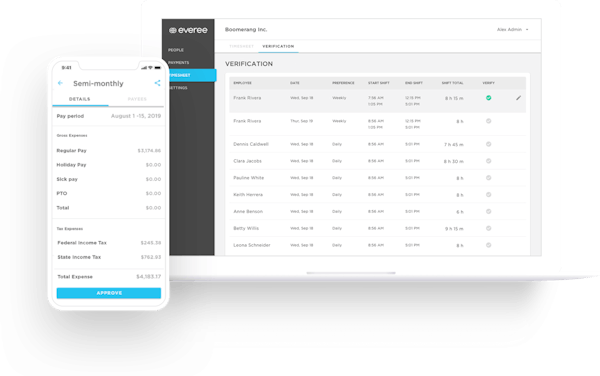Switch to the Timesheet tab
600x376 pixels.
point(241,46)
